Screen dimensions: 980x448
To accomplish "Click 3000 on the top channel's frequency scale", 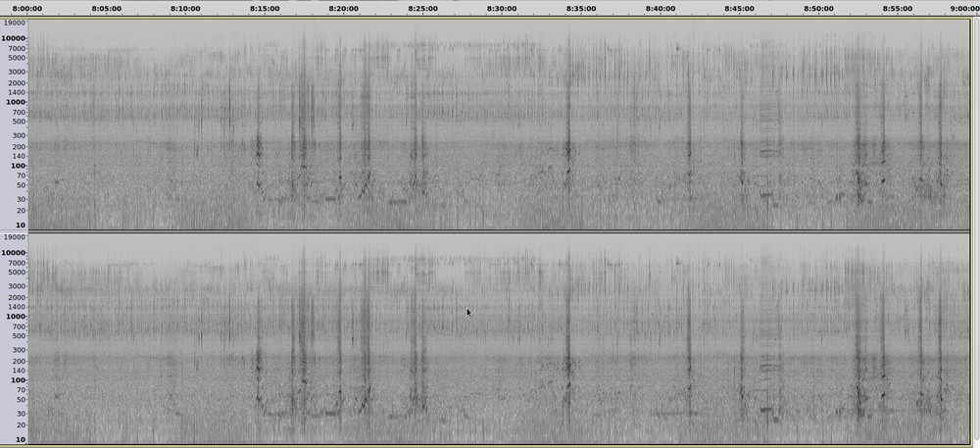I will [x=17, y=72].
